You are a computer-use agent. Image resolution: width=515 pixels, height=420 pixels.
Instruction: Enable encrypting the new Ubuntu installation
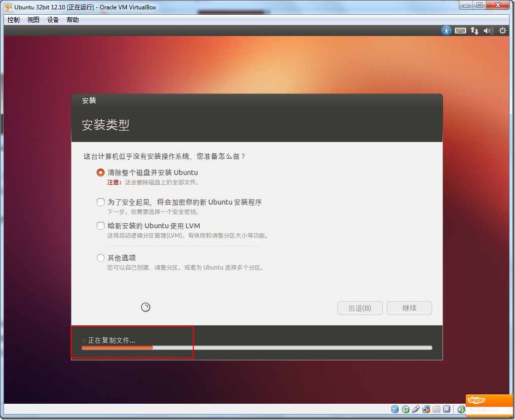coord(101,202)
